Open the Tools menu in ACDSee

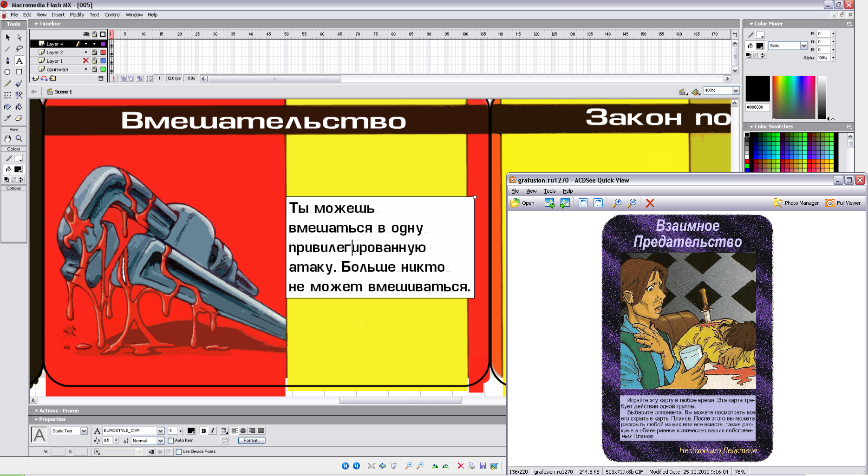click(550, 191)
